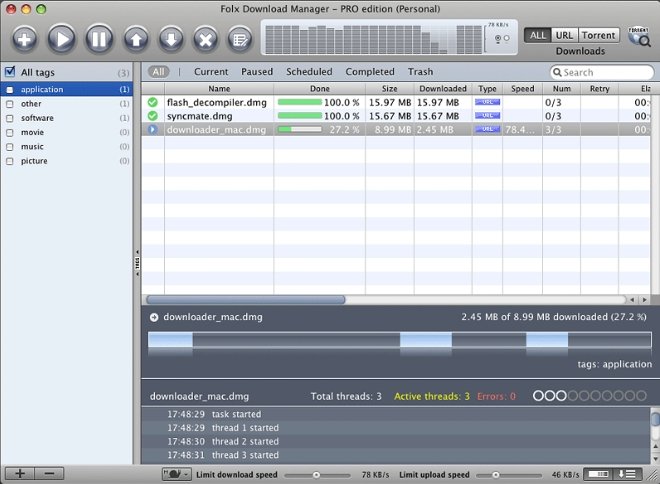The height and width of the screenshot is (484, 660).
Task: Click URL type badge of syncmate.dmg
Action: [487, 116]
